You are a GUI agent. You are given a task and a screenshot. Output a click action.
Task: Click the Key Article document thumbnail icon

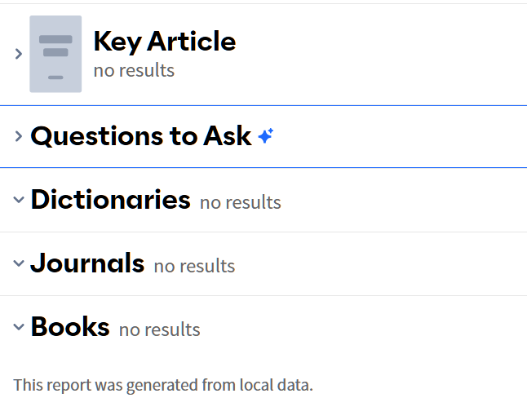point(55,54)
